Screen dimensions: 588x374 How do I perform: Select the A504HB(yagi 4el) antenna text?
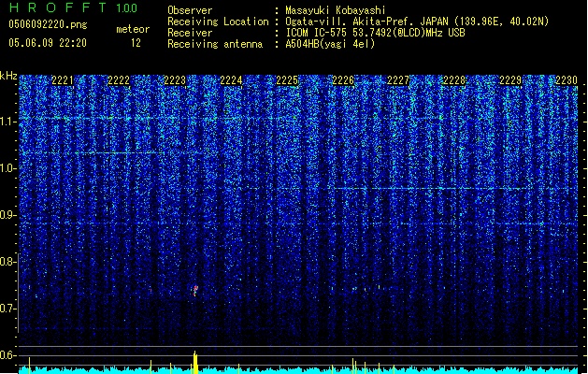[x=330, y=44]
